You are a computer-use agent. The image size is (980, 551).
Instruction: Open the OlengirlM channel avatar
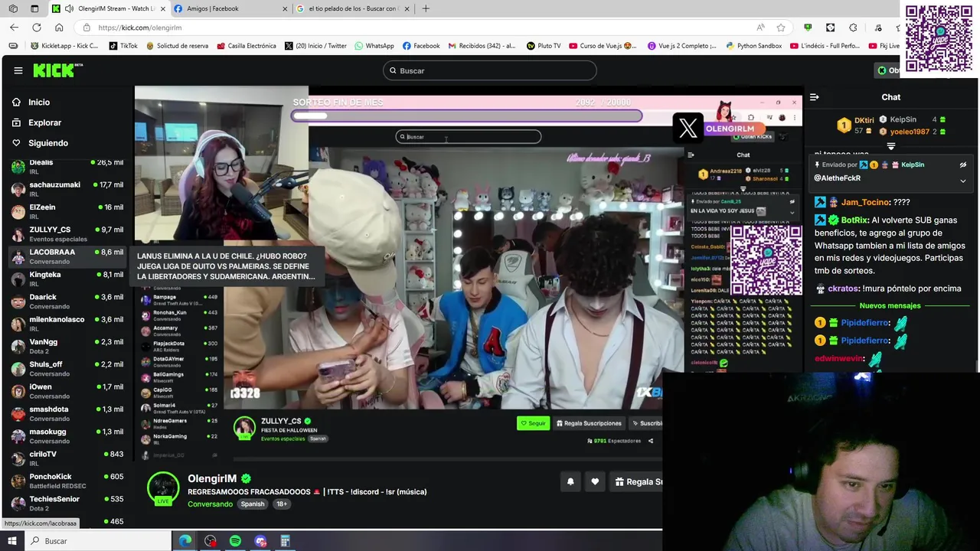tap(163, 488)
